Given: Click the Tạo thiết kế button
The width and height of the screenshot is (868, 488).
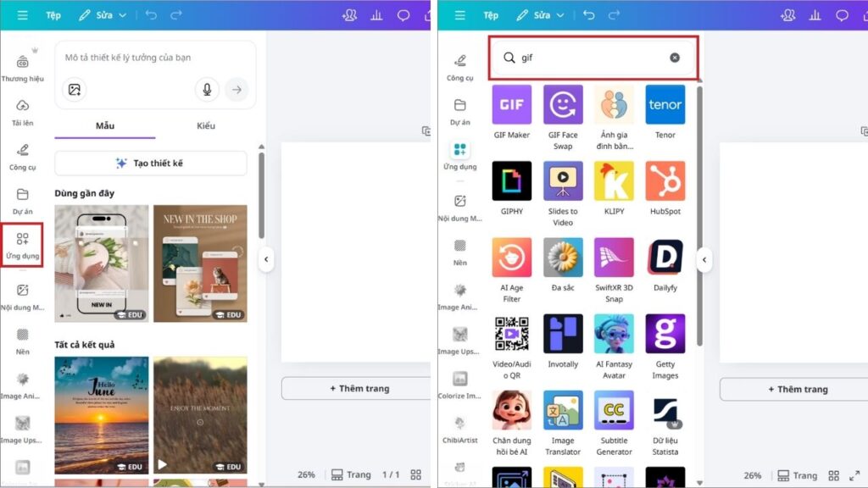Looking at the screenshot, I should tap(150, 163).
